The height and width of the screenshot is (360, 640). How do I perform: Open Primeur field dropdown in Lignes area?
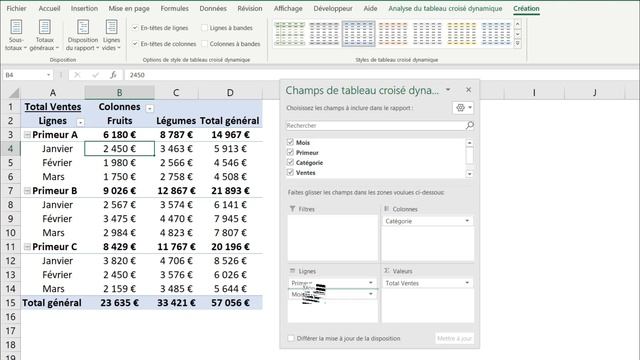[371, 283]
